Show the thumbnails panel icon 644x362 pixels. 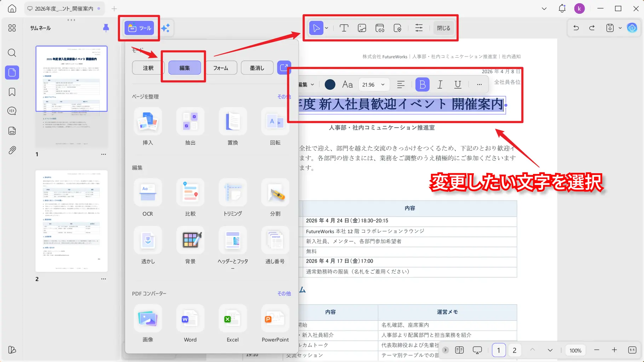[x=12, y=72]
